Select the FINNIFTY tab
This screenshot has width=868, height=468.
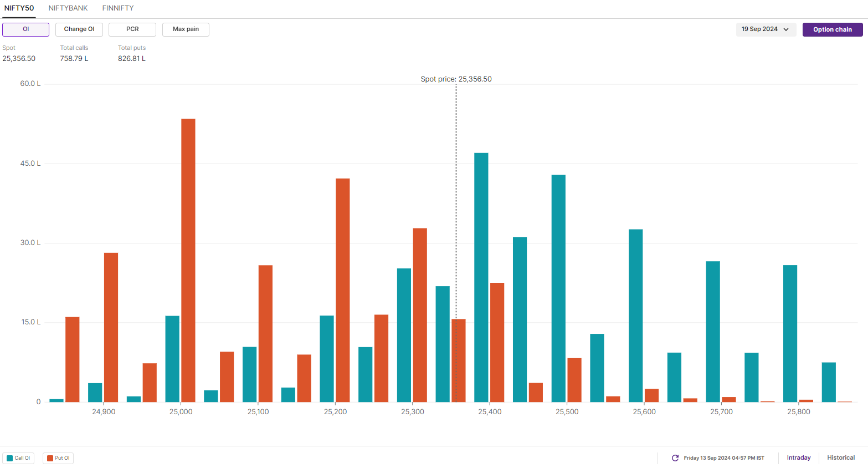(118, 8)
